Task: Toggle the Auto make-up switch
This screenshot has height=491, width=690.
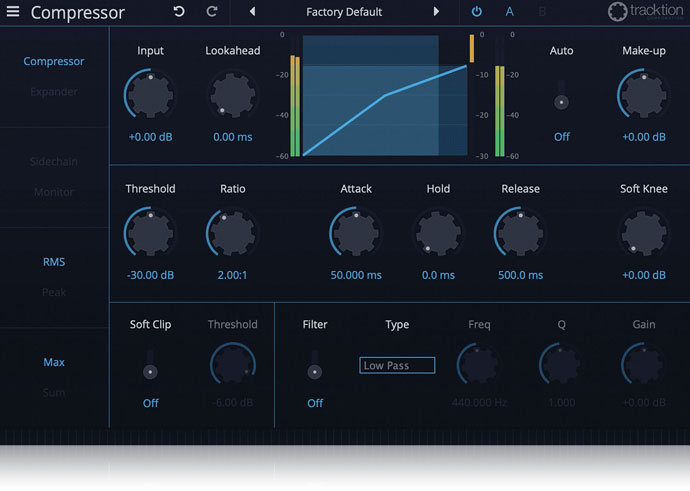Action: (561, 100)
